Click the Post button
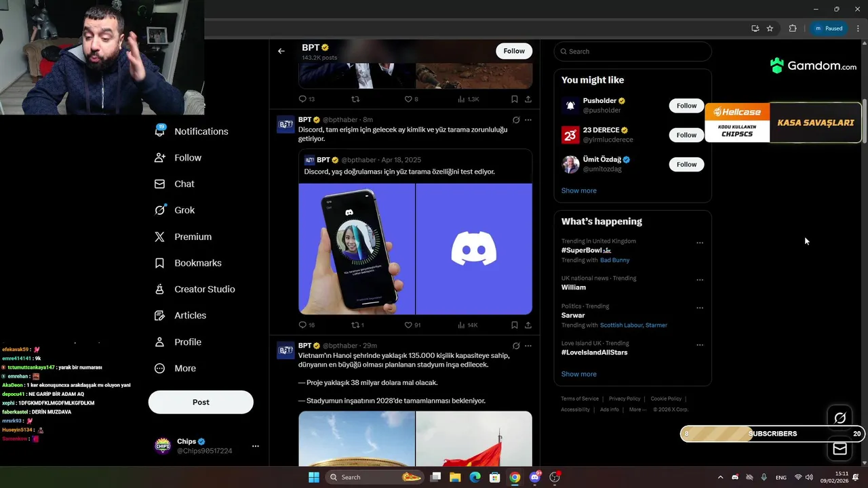Screen dimensions: 868x488 (201, 402)
